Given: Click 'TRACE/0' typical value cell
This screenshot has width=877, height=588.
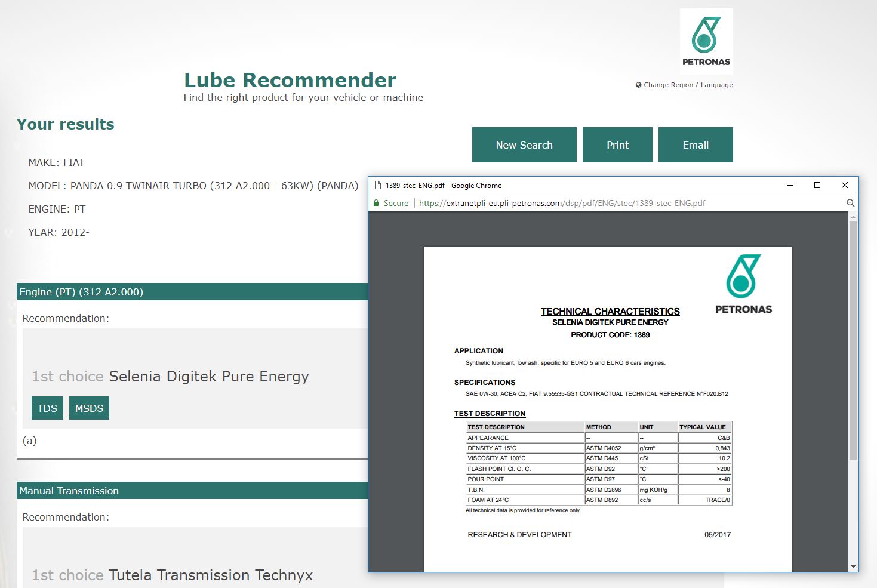Looking at the screenshot, I should pyautogui.click(x=705, y=500).
